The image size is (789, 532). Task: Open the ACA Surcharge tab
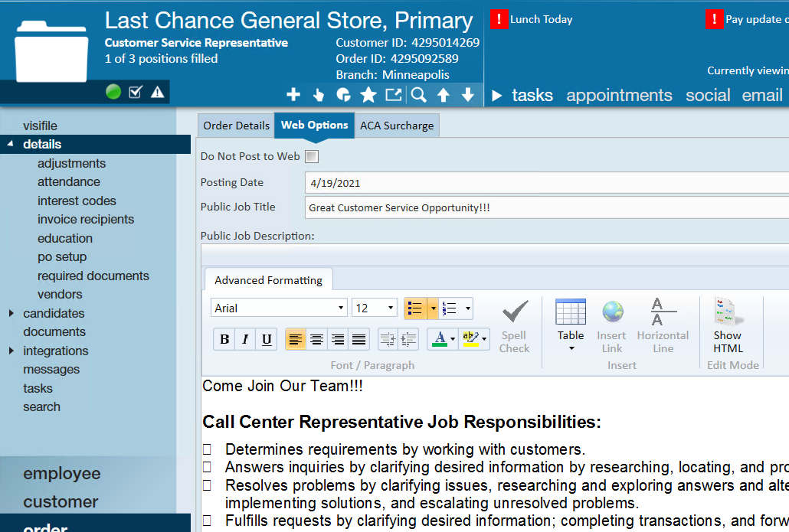[397, 126]
